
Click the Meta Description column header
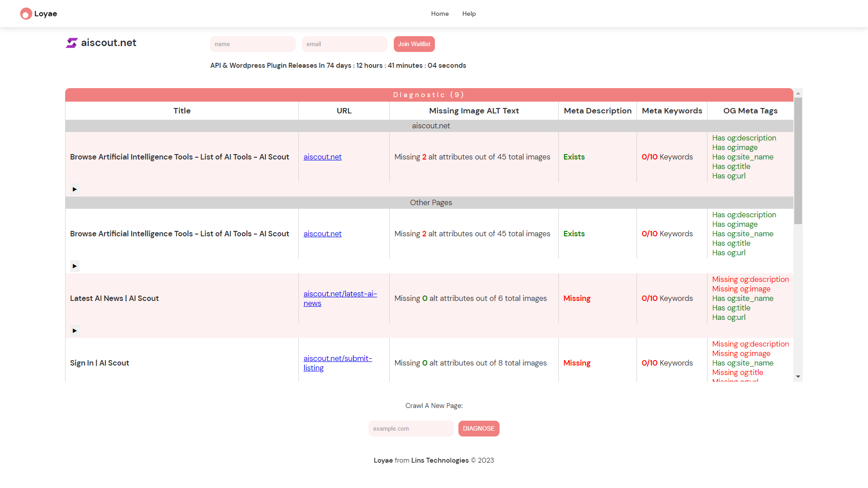tap(598, 111)
